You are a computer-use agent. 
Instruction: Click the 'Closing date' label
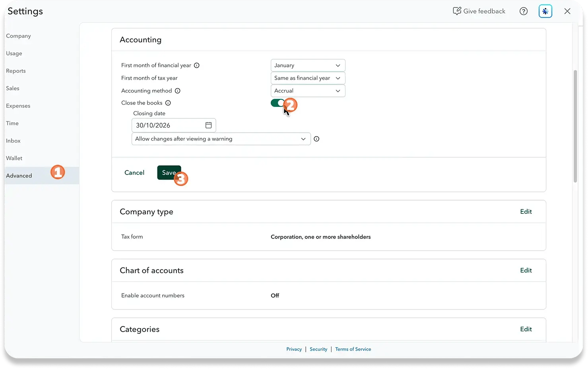pyautogui.click(x=149, y=113)
